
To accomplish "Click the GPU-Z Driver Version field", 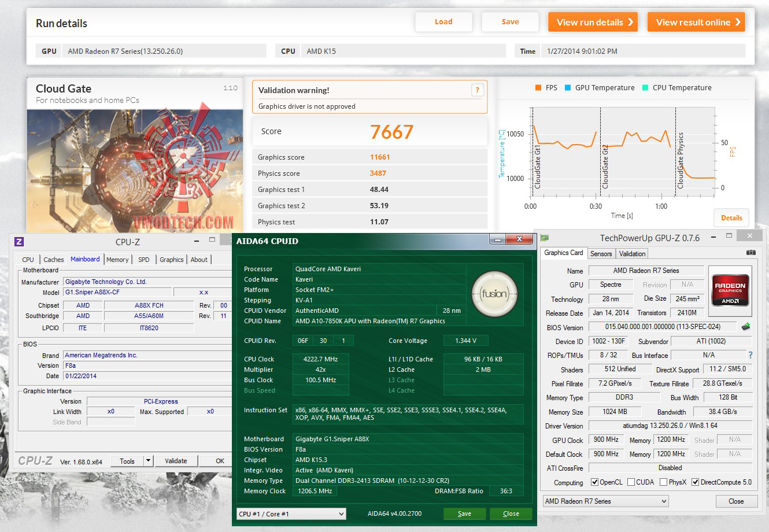I will coord(671,426).
